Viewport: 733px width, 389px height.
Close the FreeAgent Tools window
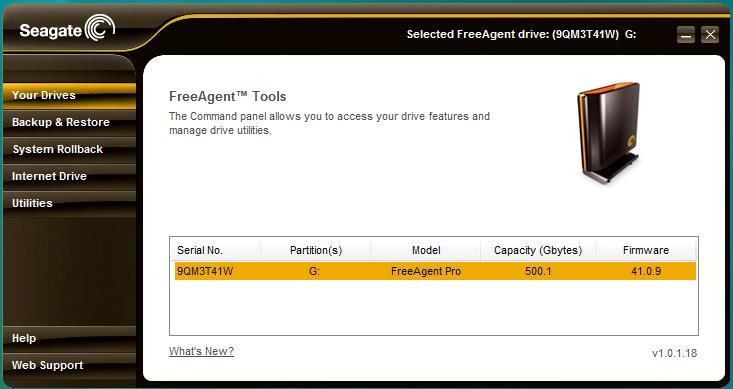[710, 35]
